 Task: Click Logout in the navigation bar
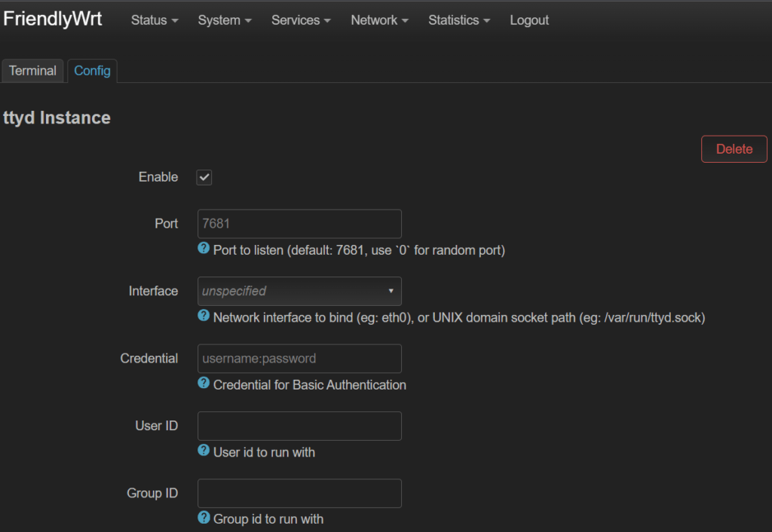pos(528,20)
